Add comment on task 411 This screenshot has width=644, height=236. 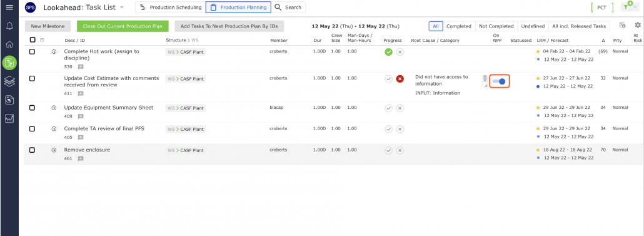81,94
